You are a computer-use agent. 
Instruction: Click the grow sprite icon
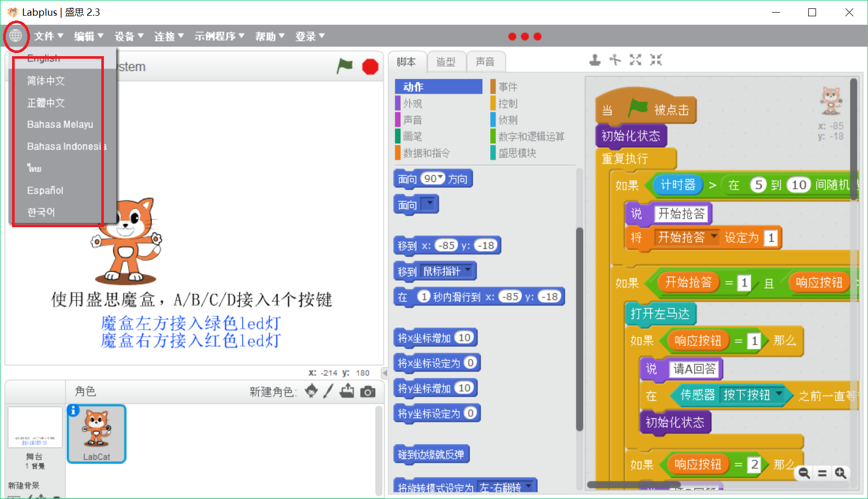[636, 60]
